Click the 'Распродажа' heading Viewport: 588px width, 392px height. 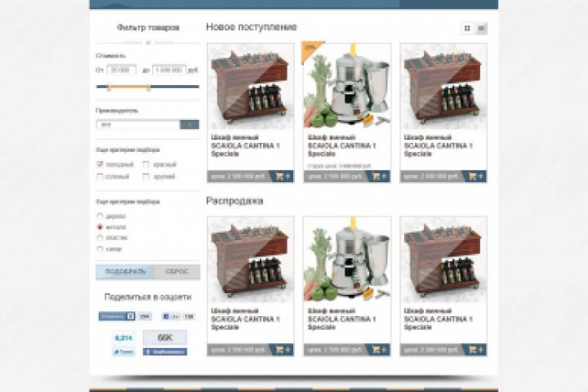click(x=234, y=201)
